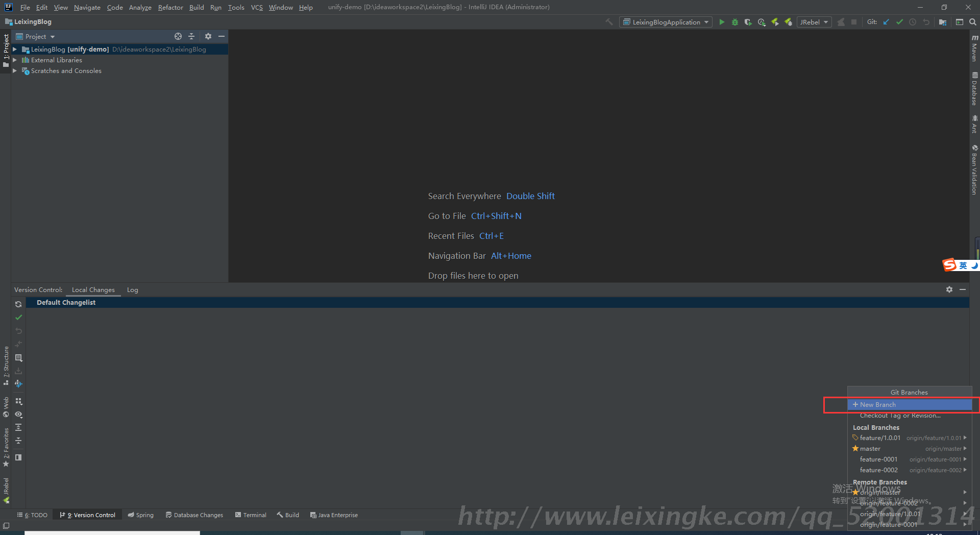Image resolution: width=980 pixels, height=535 pixels.
Task: Select the master local branch
Action: point(870,449)
